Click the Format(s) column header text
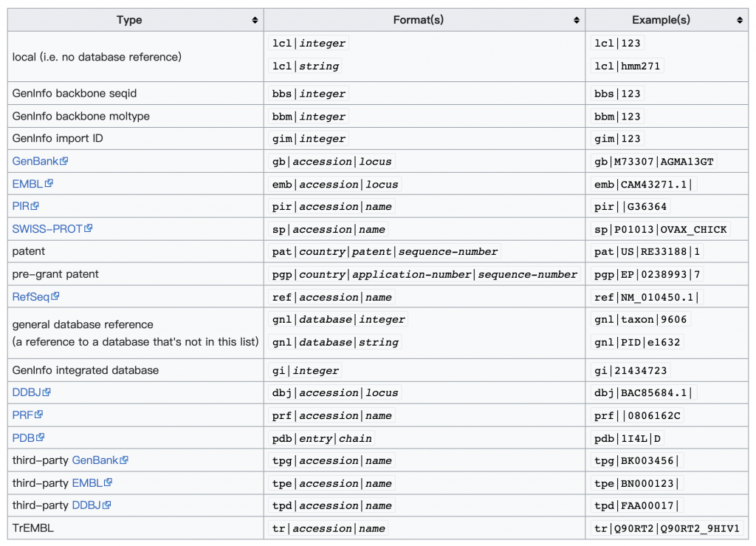 (x=418, y=20)
